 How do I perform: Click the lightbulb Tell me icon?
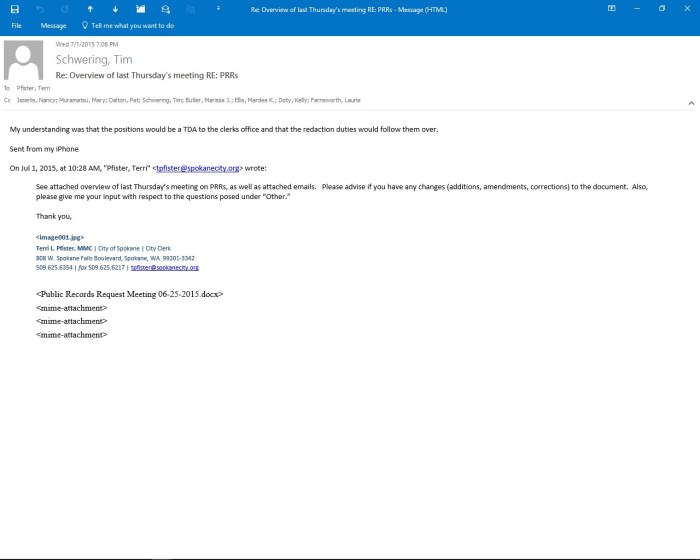(84, 25)
